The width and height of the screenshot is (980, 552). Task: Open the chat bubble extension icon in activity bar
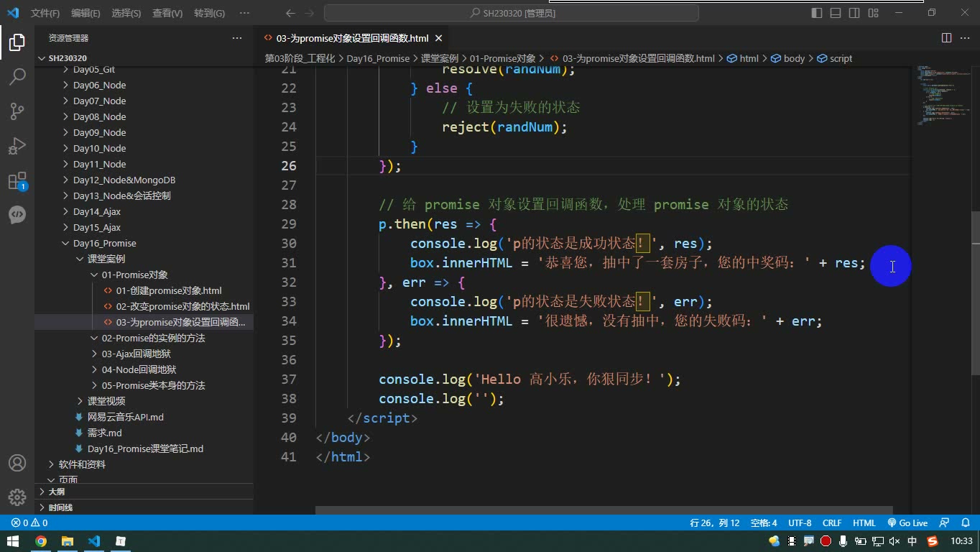click(17, 214)
